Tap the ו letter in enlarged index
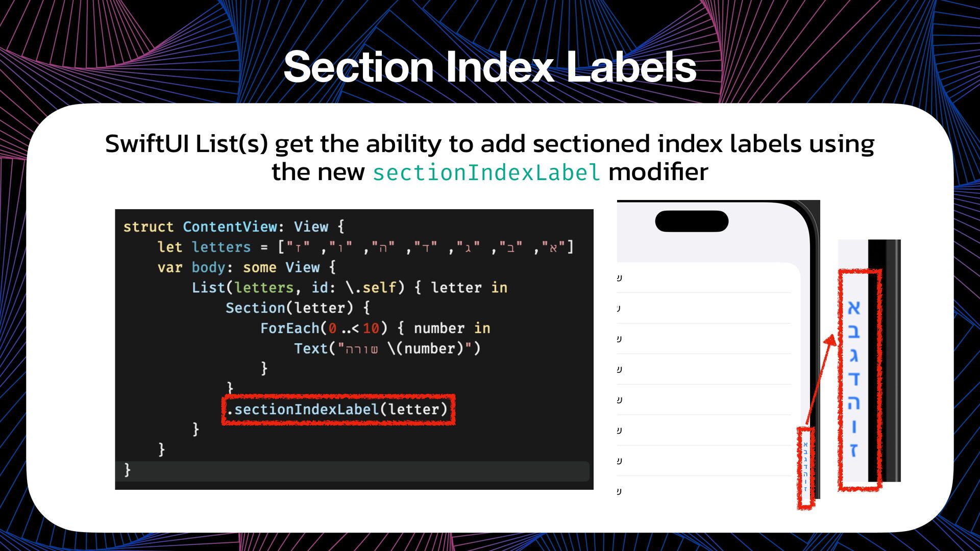Screen dimensions: 980x551 pos(854,427)
